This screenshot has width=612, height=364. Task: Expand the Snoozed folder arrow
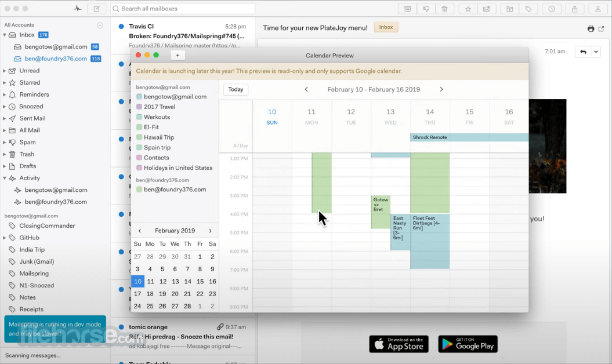coord(5,107)
